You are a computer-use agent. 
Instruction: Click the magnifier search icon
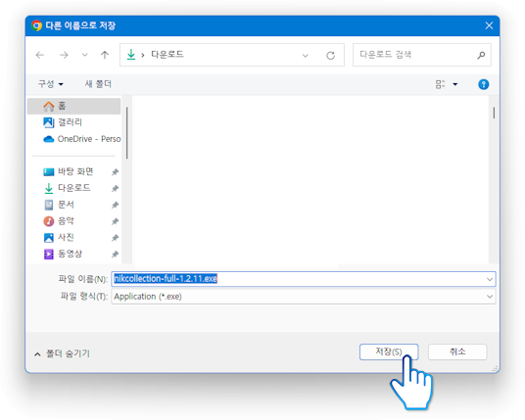coord(481,55)
